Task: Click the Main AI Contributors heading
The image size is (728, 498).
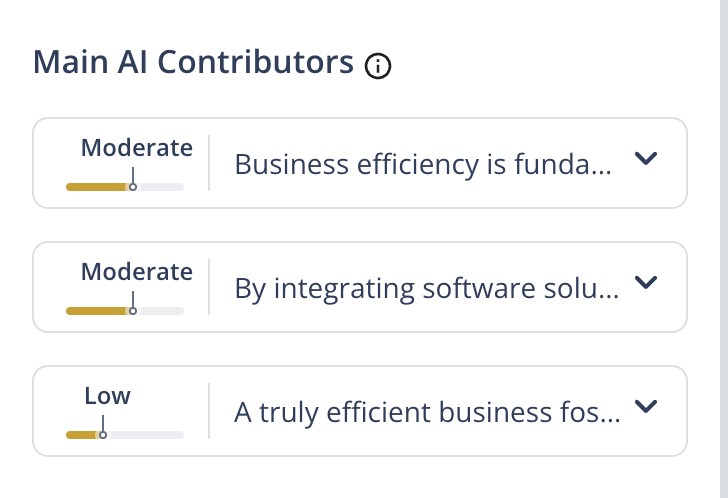Action: 193,63
